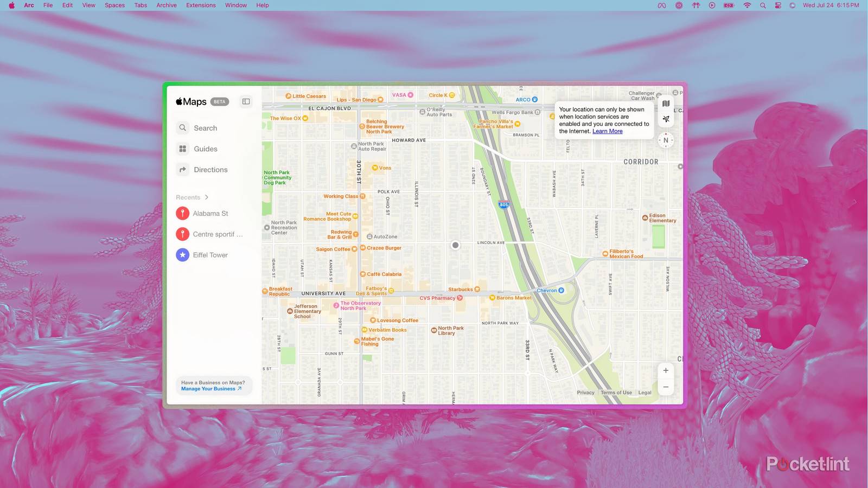Image resolution: width=868 pixels, height=488 pixels.
Task: Zoom out with the minus button
Action: 666,387
